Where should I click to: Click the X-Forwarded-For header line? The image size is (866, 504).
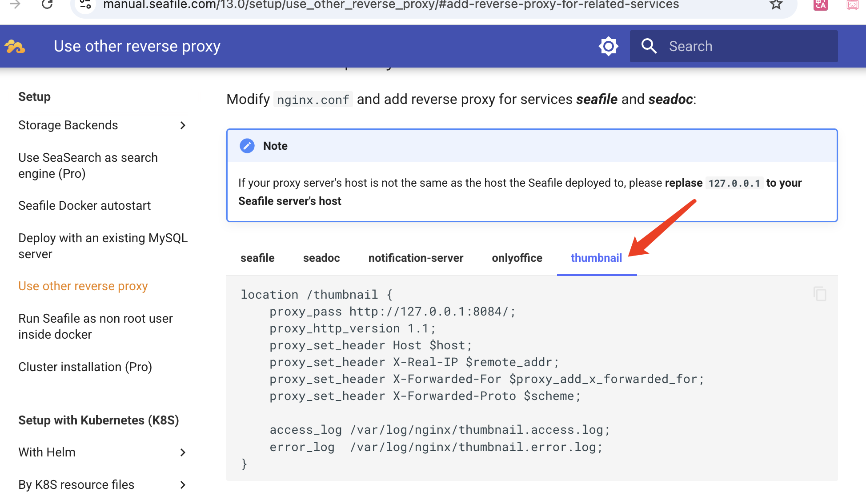pyautogui.click(x=487, y=379)
